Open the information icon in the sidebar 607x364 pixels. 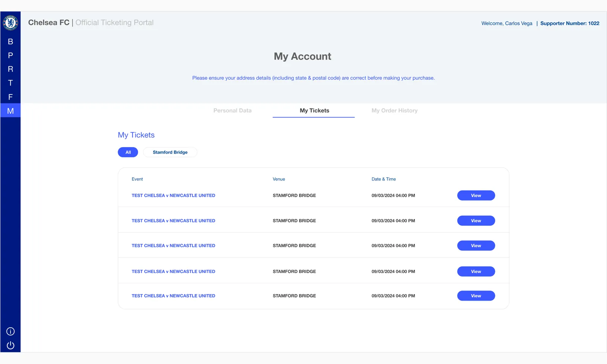(x=11, y=331)
